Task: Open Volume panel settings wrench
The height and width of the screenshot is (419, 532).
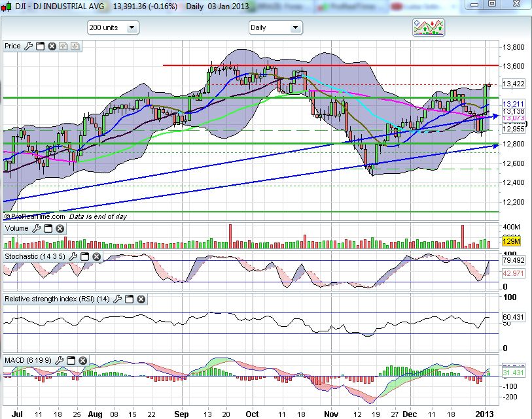Action: pyautogui.click(x=36, y=229)
